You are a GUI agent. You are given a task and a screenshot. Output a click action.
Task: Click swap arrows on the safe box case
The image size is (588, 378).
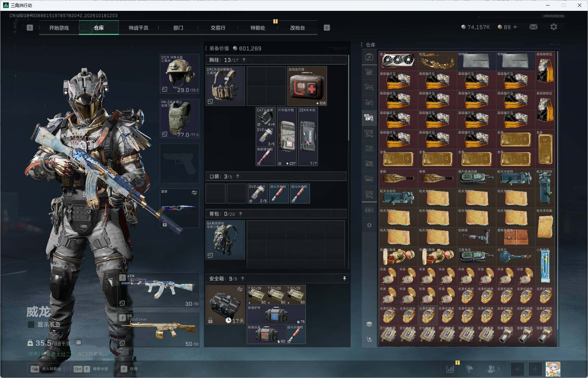(x=240, y=289)
